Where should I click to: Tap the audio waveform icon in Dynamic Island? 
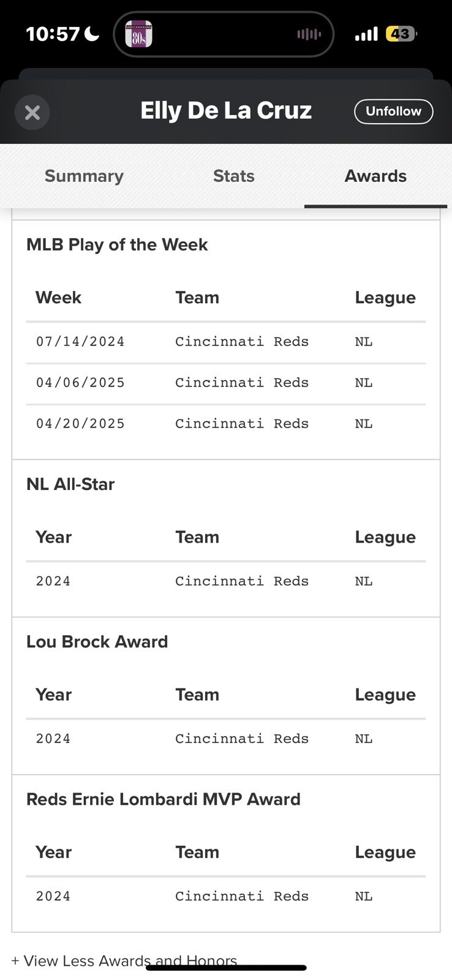click(x=309, y=34)
